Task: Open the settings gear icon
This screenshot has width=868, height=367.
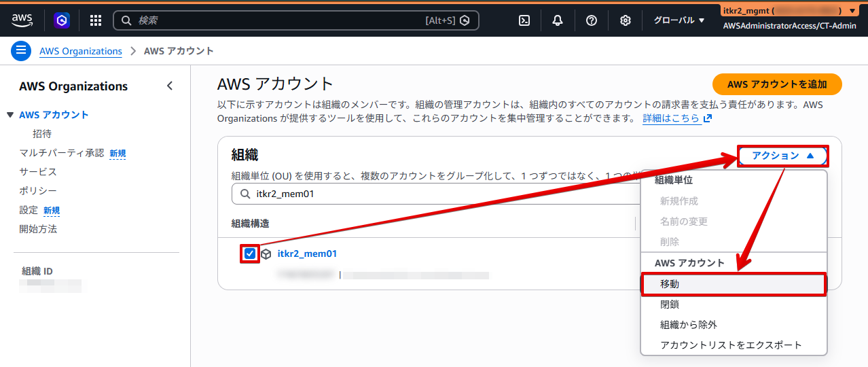Action: pyautogui.click(x=626, y=20)
